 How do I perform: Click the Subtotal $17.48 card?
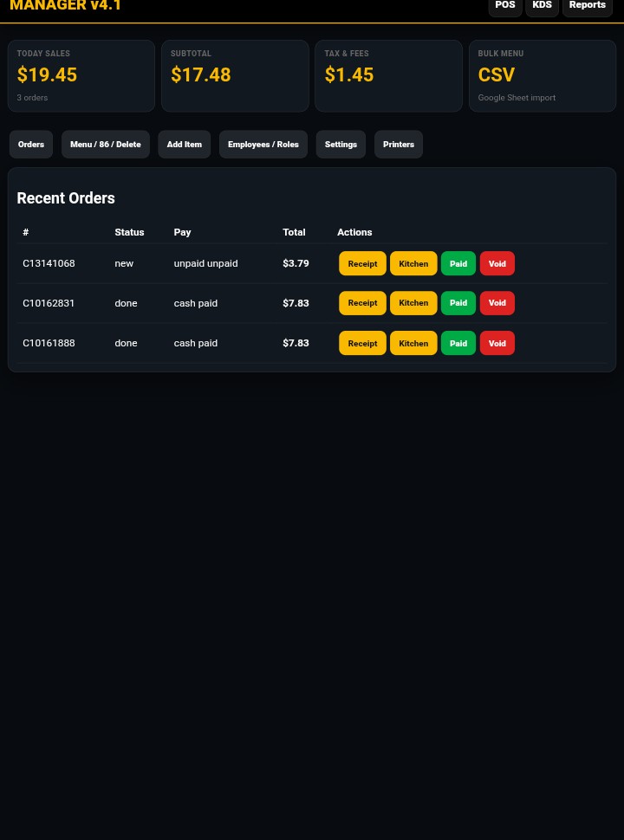point(235,76)
